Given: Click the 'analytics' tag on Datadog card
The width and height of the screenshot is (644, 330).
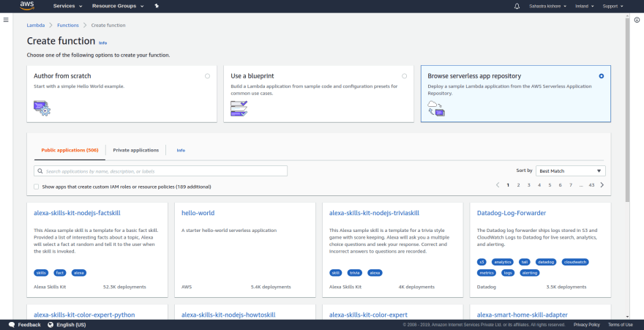Looking at the screenshot, I should click(503, 262).
